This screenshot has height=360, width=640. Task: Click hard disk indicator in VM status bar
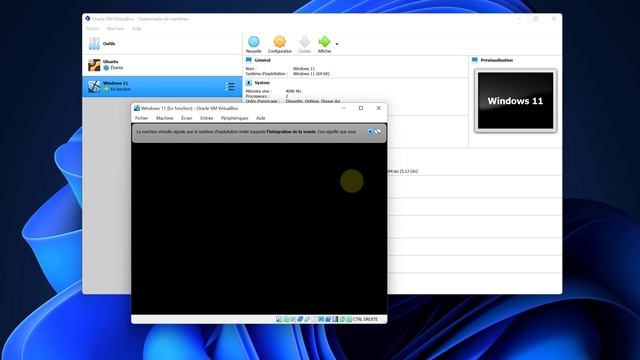[279, 319]
